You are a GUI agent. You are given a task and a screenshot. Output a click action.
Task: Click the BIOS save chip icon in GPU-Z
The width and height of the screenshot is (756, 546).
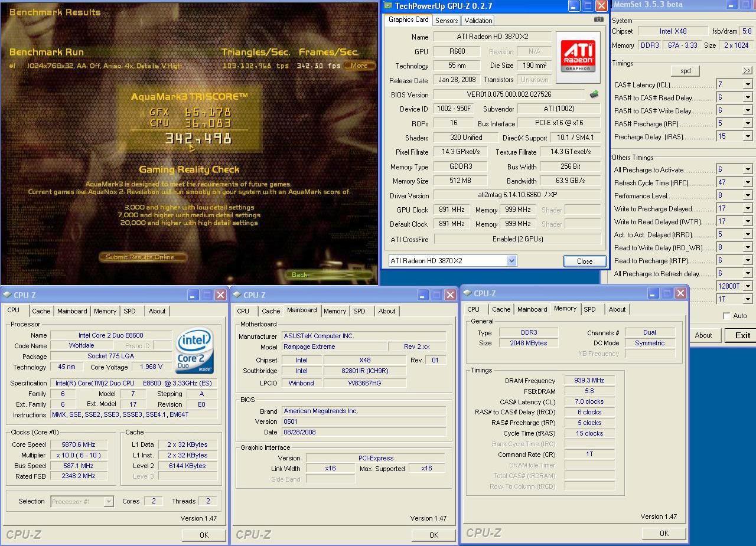pos(594,94)
